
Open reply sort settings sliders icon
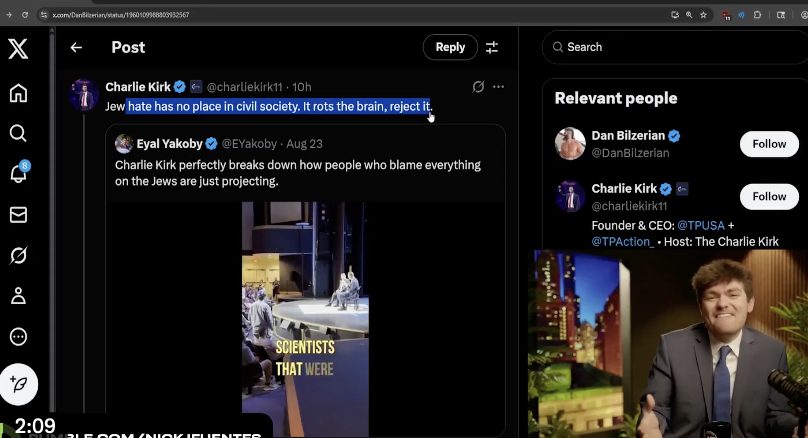point(492,47)
